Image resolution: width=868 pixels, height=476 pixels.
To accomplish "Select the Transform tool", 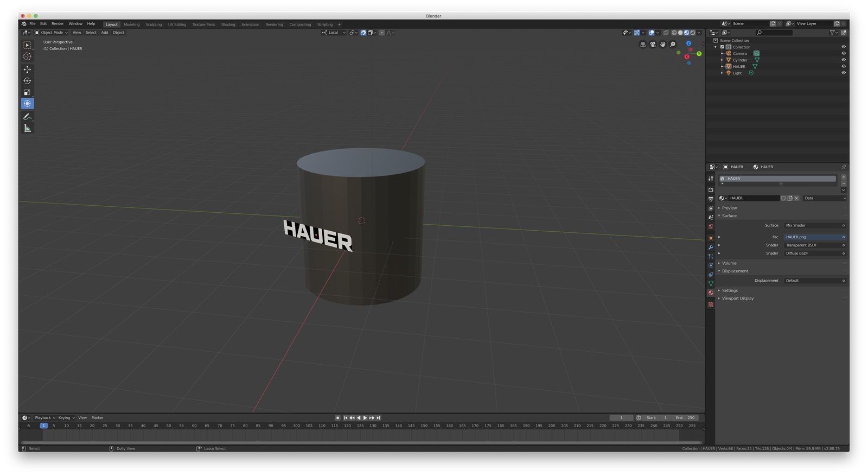I will tap(27, 104).
